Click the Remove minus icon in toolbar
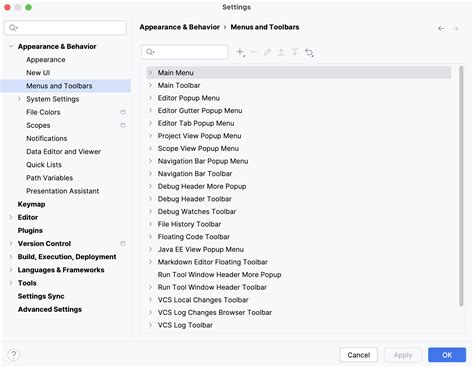 tap(254, 52)
